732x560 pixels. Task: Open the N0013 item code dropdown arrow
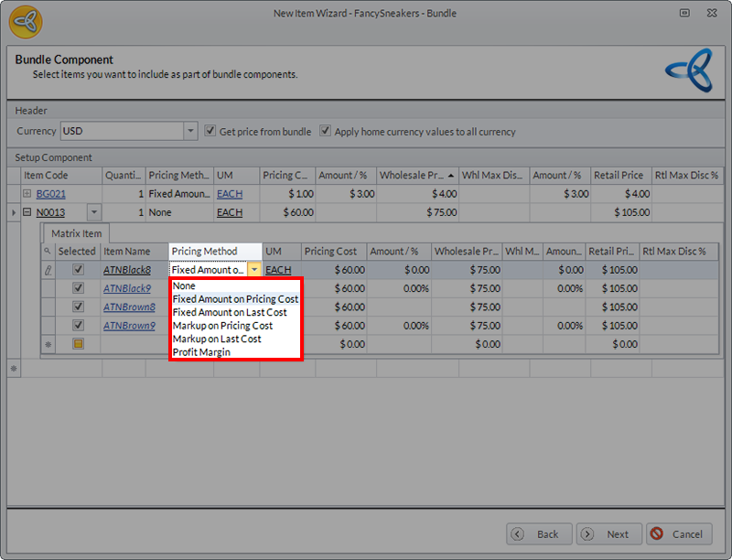tap(92, 212)
